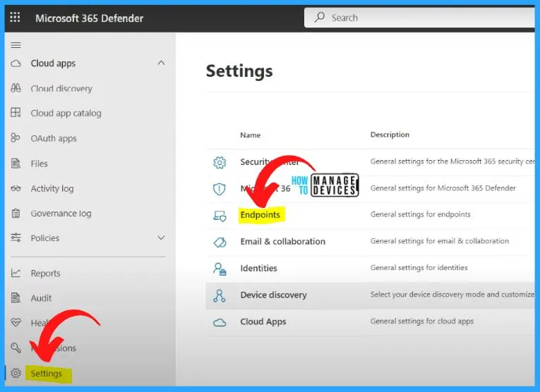Image resolution: width=540 pixels, height=392 pixels.
Task: Click 'General settings for cloud apps' description
Action: tap(422, 321)
